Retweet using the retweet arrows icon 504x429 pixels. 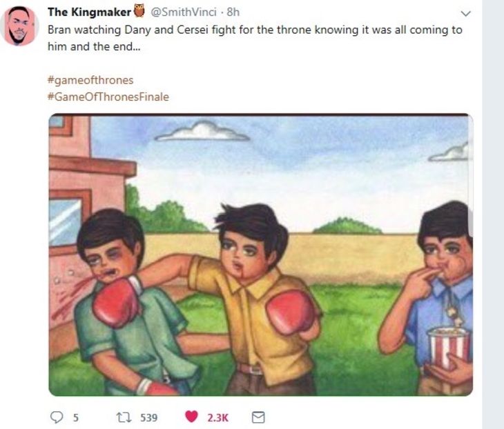(124, 417)
